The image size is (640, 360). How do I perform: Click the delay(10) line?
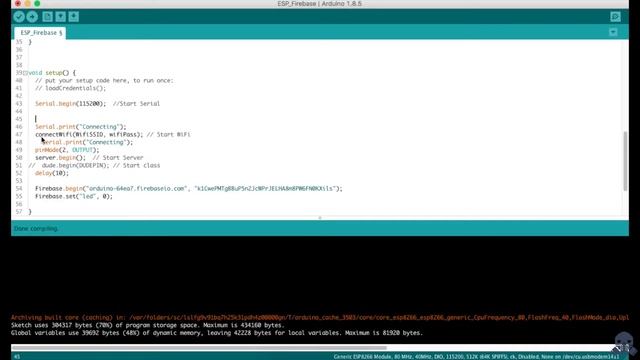52,173
